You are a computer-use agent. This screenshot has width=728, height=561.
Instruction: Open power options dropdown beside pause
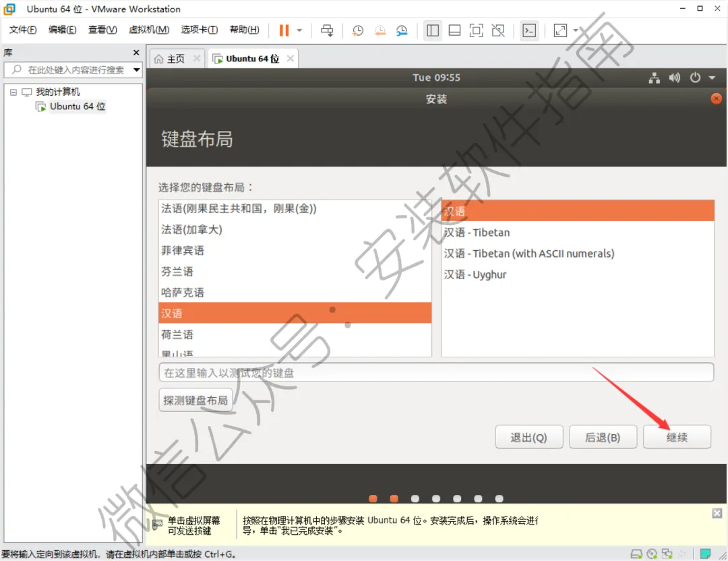click(x=299, y=30)
